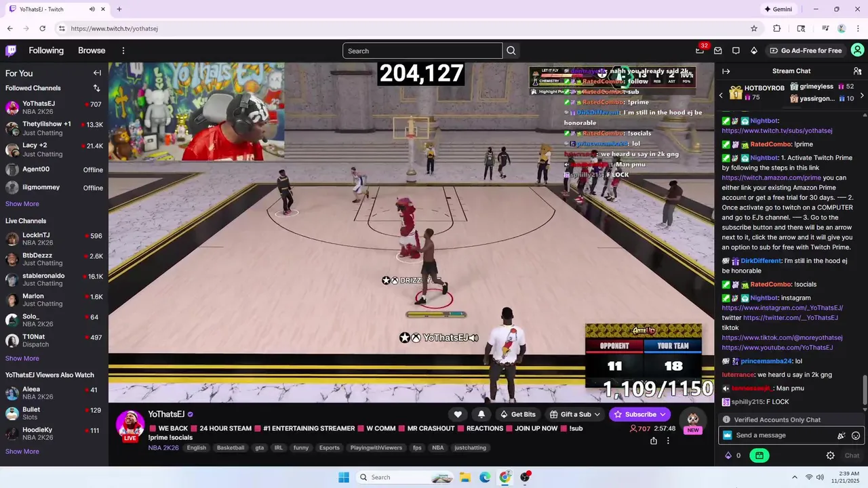Open the Following tab
Image resolution: width=868 pixels, height=488 pixels.
click(46, 51)
